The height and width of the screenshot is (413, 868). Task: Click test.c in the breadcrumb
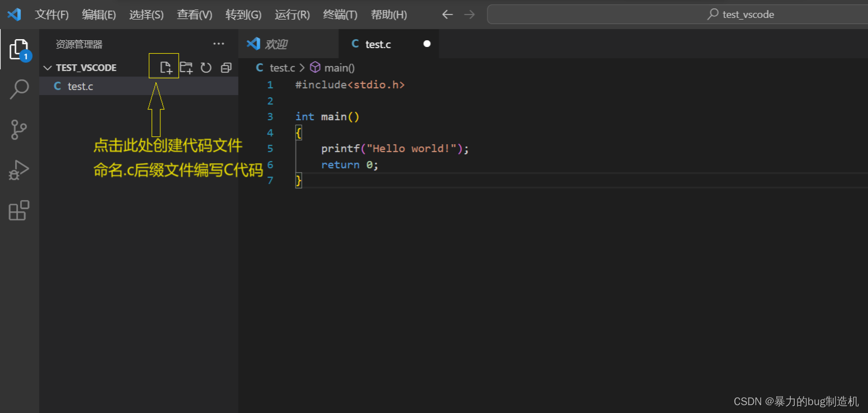pos(282,68)
